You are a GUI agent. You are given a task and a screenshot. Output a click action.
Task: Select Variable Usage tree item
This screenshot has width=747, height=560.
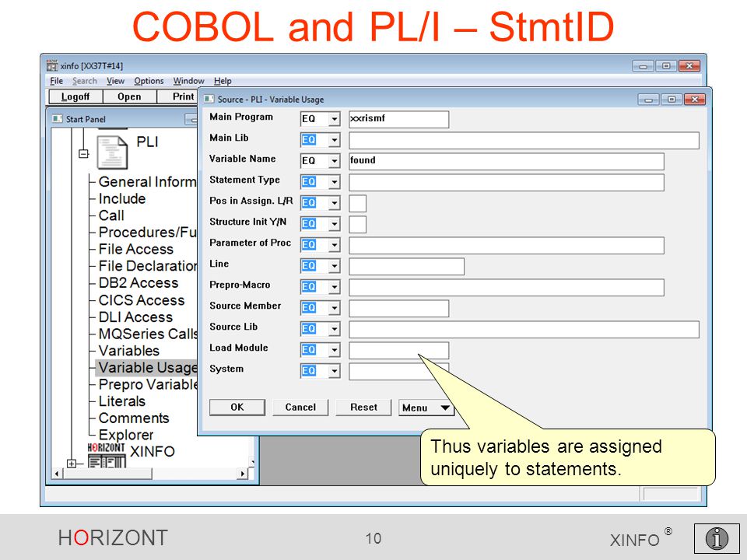(147, 368)
